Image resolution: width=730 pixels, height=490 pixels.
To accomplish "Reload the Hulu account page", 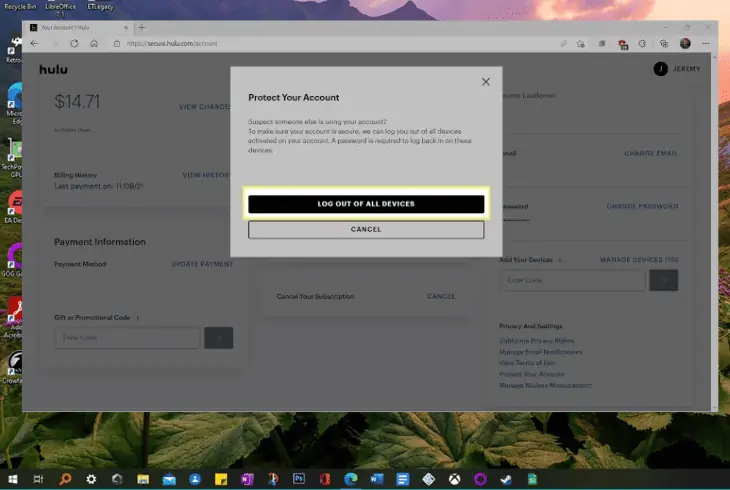I will [74, 44].
